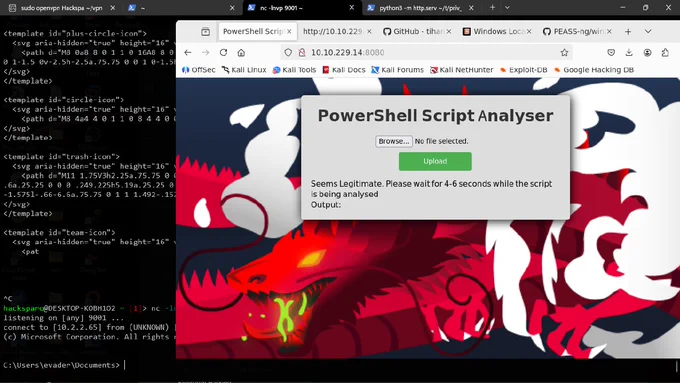
Task: Open the Firefox account icon
Action: pos(647,52)
